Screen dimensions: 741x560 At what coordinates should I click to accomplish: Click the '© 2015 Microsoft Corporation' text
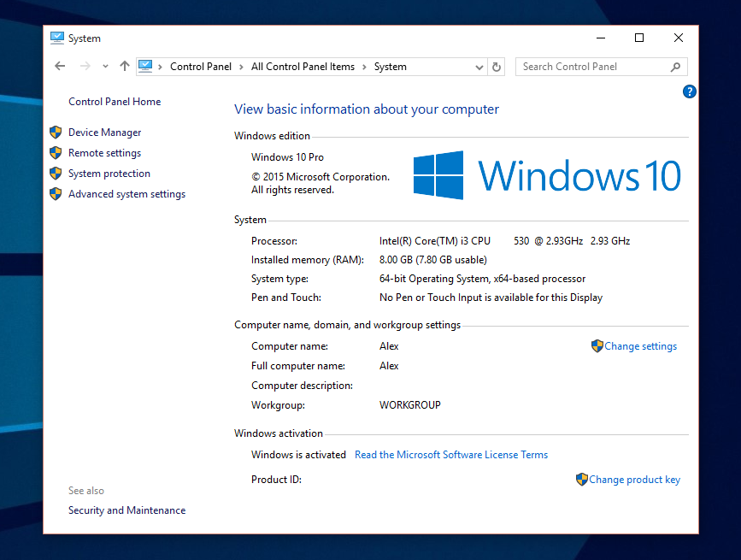[321, 177]
